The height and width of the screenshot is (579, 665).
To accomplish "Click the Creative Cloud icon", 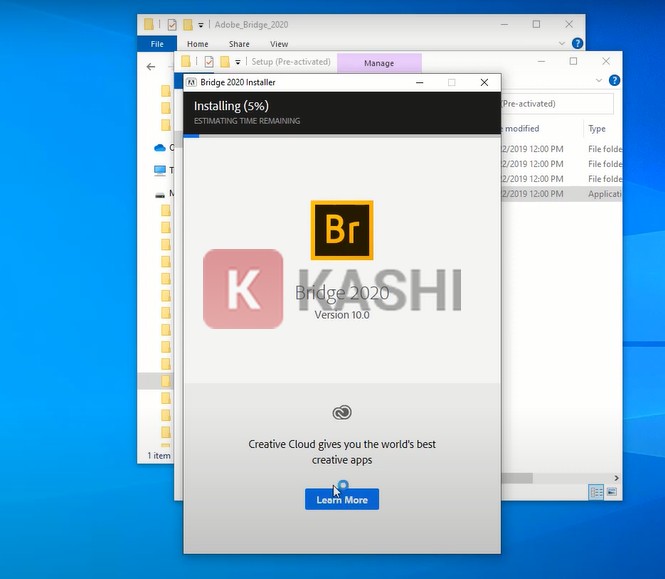I will 342,412.
